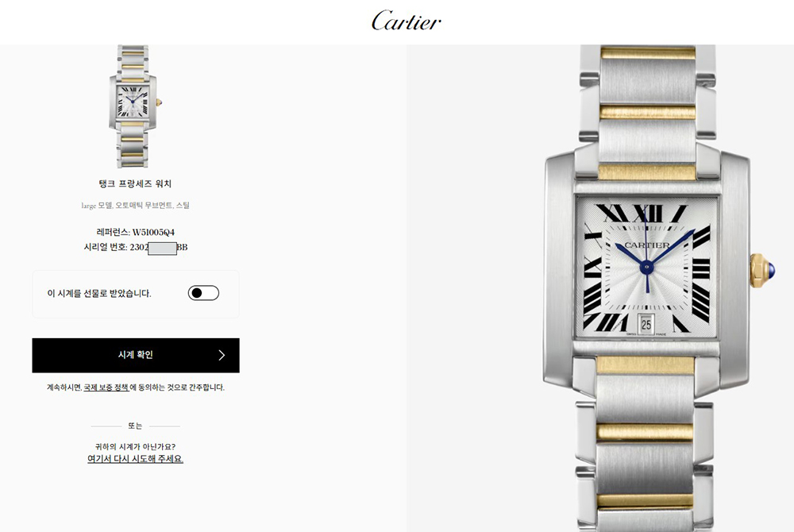The image size is (794, 532).
Task: Click the 이 시계를 선물로 받았습니다 label
Action: pos(99,293)
